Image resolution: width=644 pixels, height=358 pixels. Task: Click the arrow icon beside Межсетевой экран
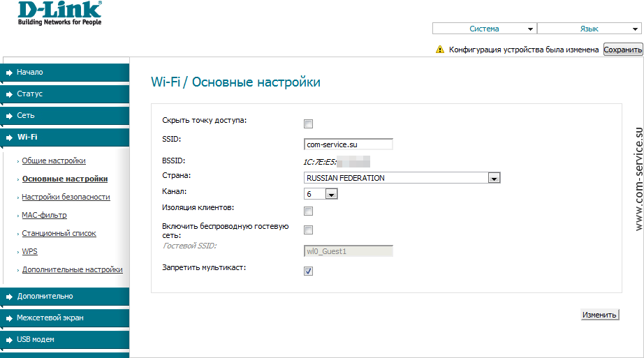tap(9, 318)
